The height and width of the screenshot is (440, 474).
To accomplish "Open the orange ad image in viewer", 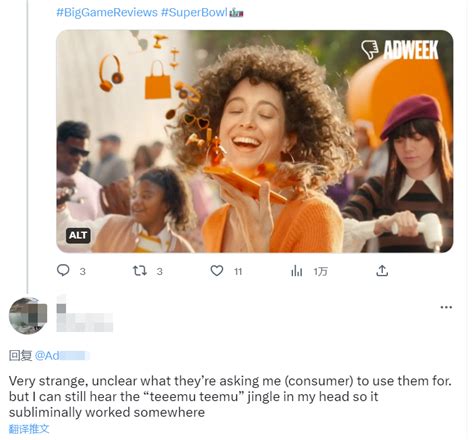I will click(255, 141).
